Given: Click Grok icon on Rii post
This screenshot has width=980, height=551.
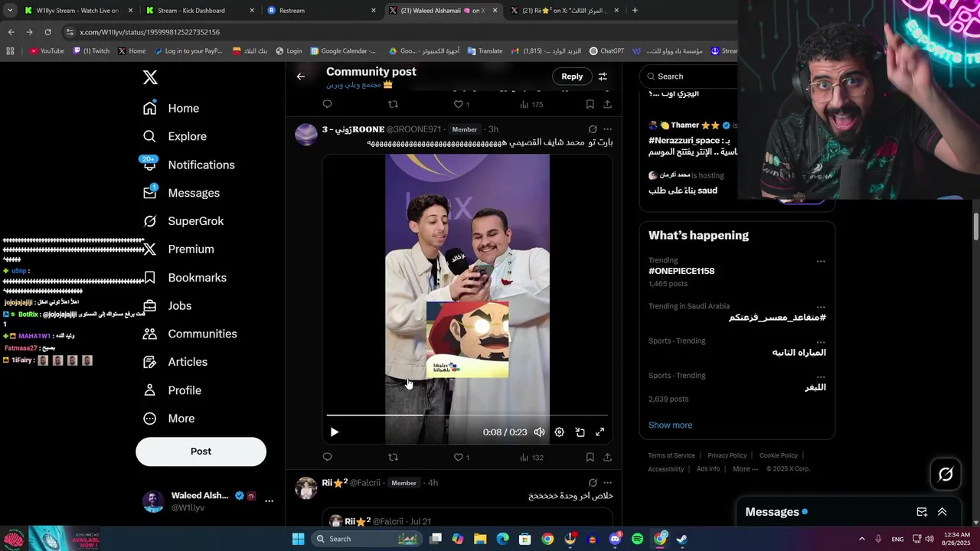Looking at the screenshot, I should 593,483.
